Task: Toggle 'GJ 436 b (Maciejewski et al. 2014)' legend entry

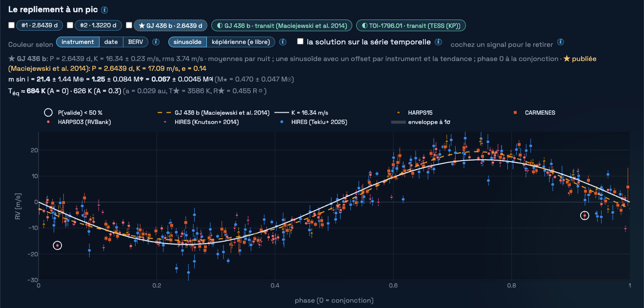Action: pyautogui.click(x=214, y=113)
